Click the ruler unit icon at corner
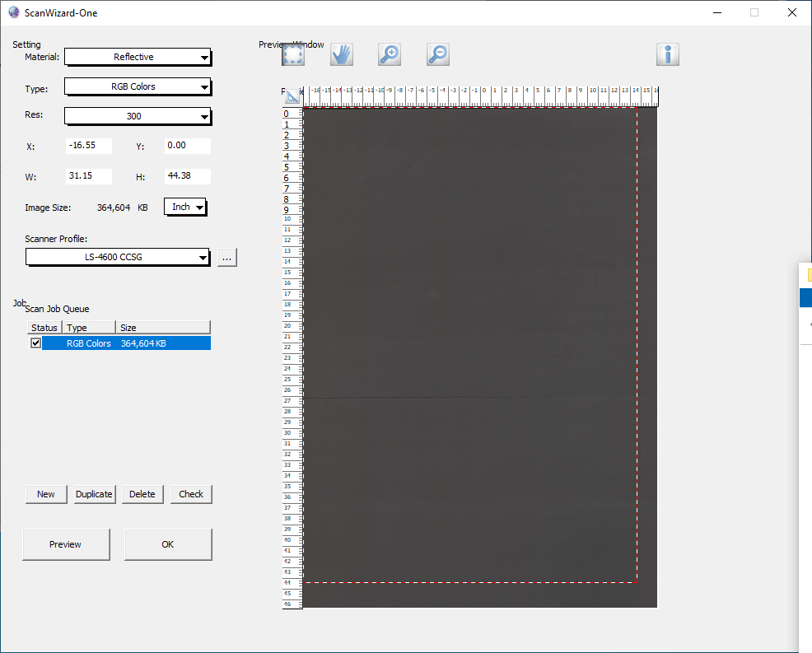Screen dimensions: 812x653 pyautogui.click(x=291, y=98)
